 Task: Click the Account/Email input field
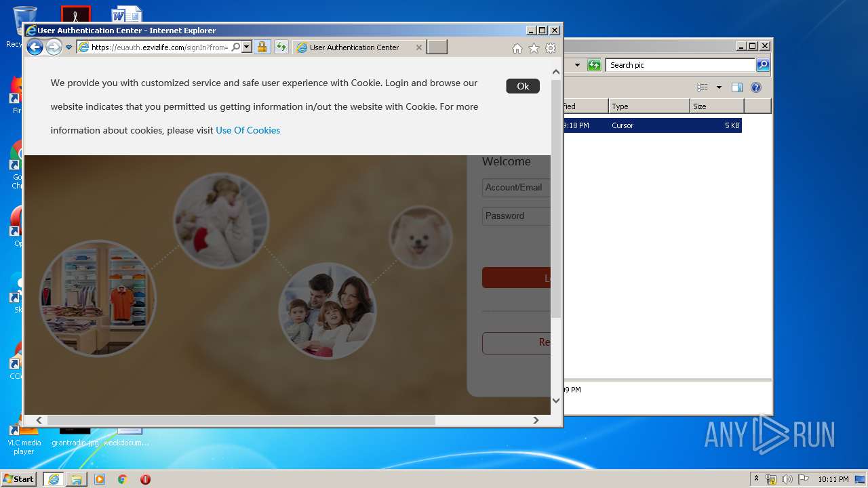(516, 188)
